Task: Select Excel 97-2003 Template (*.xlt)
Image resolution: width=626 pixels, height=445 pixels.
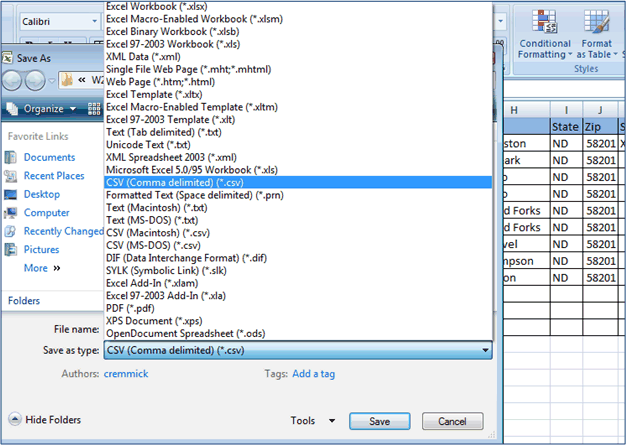Action: click(x=298, y=119)
